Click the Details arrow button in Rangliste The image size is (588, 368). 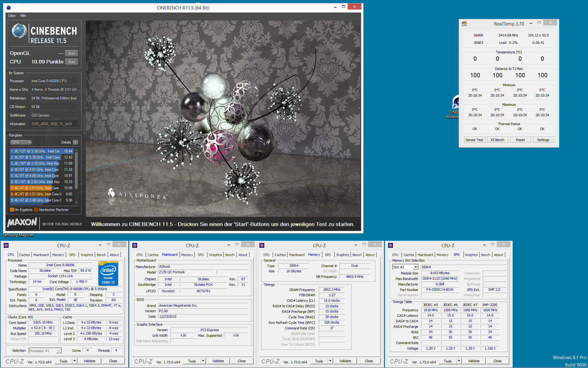[76, 142]
